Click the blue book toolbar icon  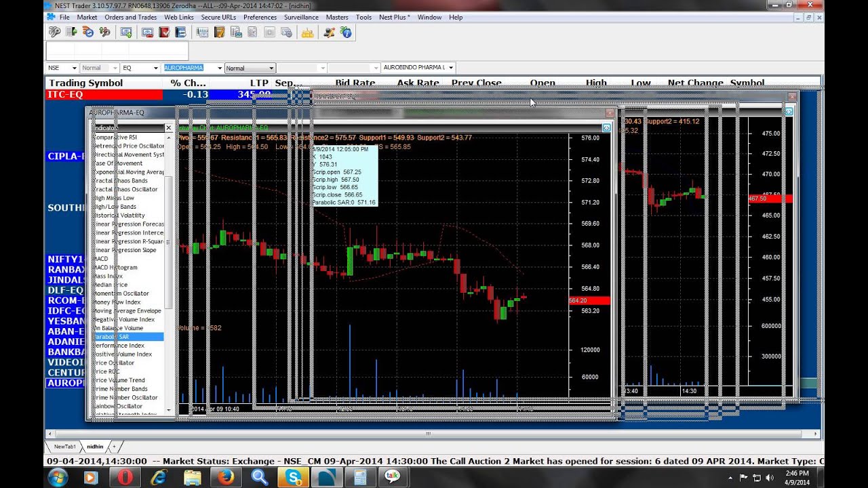point(180,32)
